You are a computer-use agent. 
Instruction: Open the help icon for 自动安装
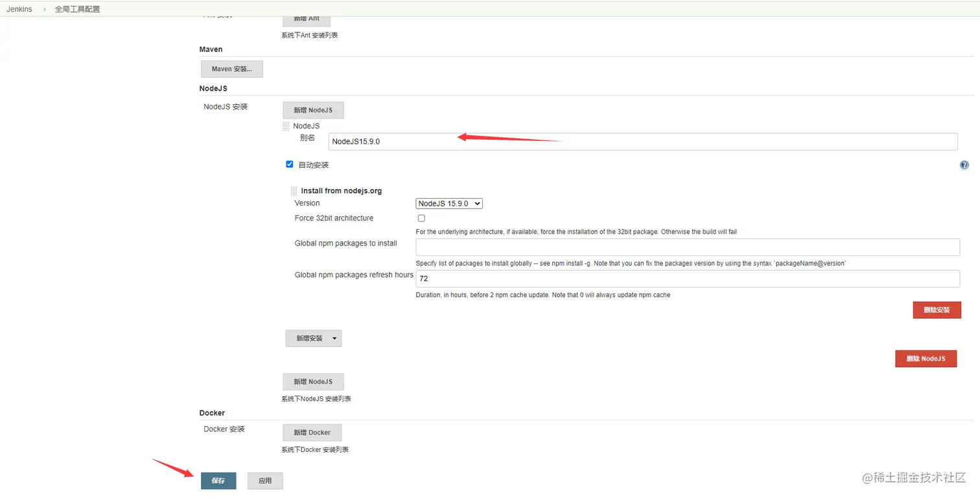coord(964,165)
